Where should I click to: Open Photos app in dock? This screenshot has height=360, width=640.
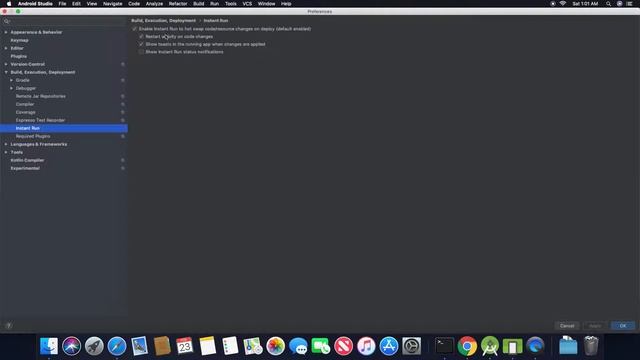click(x=276, y=346)
